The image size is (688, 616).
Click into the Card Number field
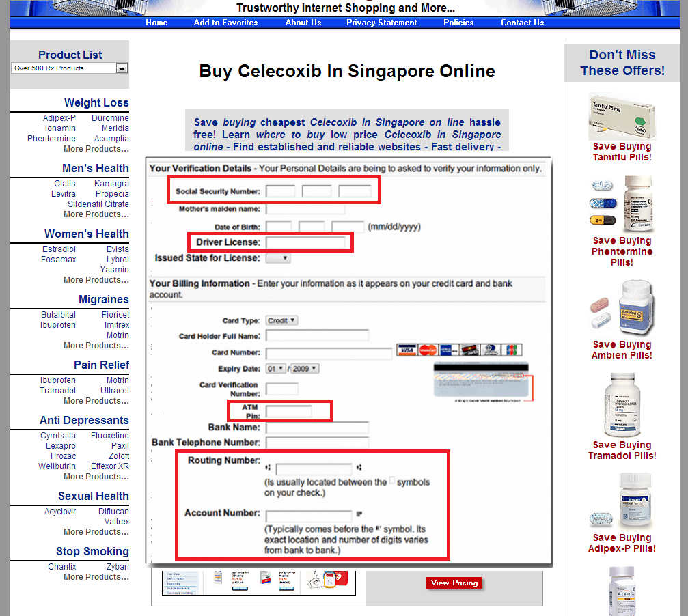click(329, 353)
